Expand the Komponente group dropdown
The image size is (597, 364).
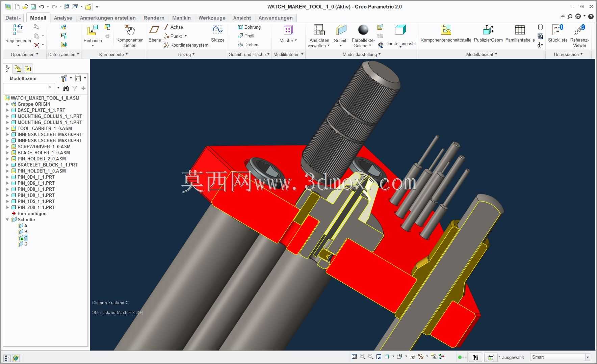113,54
